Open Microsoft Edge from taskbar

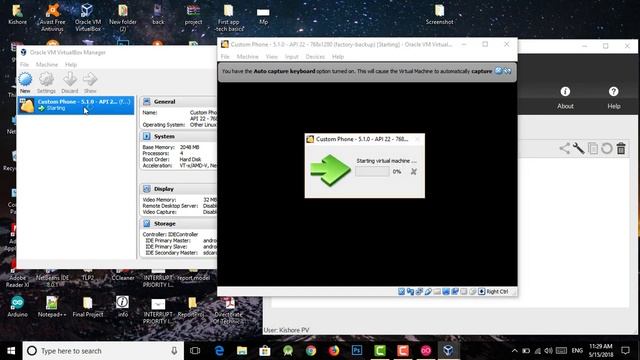pyautogui.click(x=219, y=351)
